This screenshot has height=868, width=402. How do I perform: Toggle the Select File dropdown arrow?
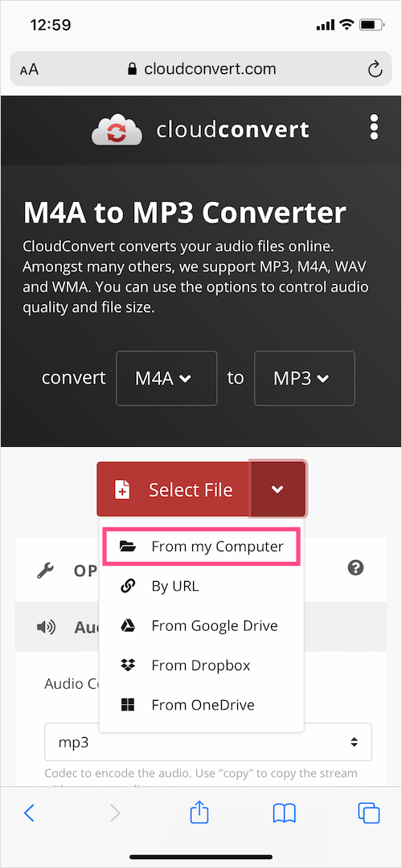pyautogui.click(x=278, y=489)
